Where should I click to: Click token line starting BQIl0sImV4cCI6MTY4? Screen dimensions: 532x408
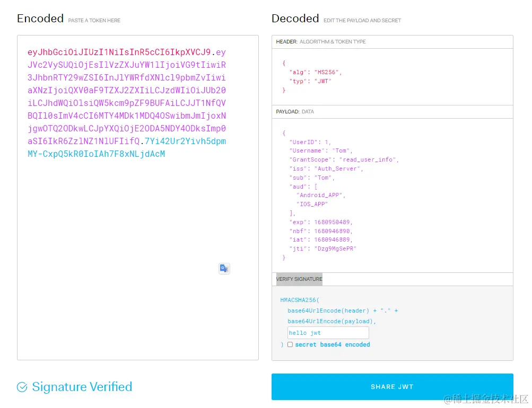click(x=127, y=116)
